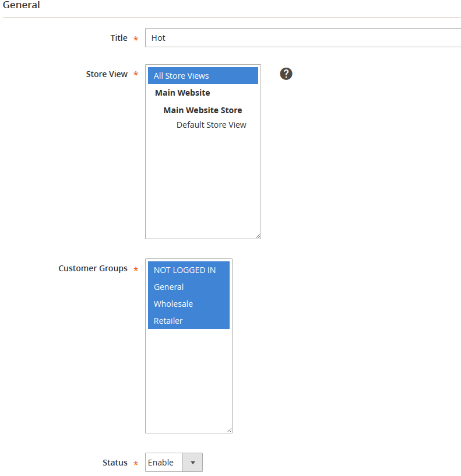Screen dimensions: 461x476
Task: Select Main Website Store option
Action: pyautogui.click(x=203, y=110)
